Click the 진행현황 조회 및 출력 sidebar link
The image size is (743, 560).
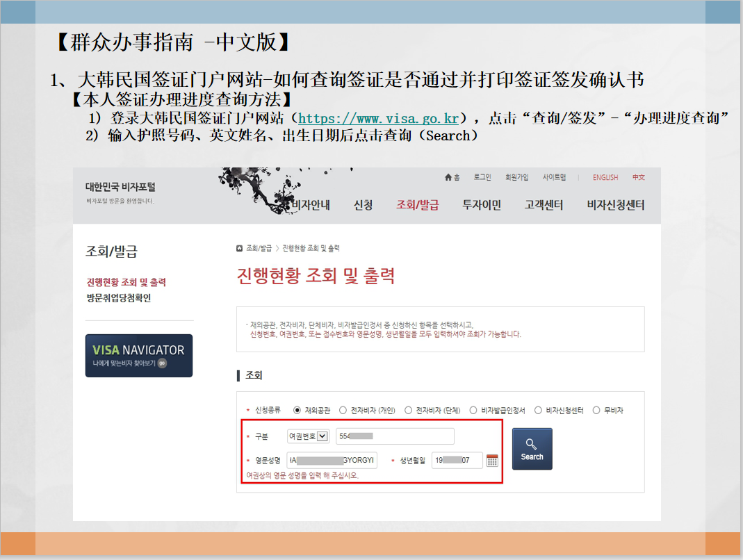(126, 282)
